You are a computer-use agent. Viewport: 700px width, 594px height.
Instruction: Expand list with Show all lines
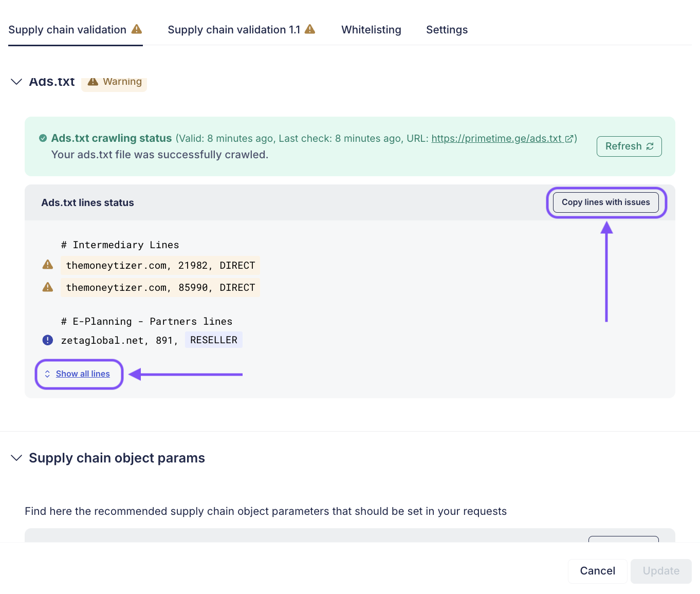tap(83, 374)
